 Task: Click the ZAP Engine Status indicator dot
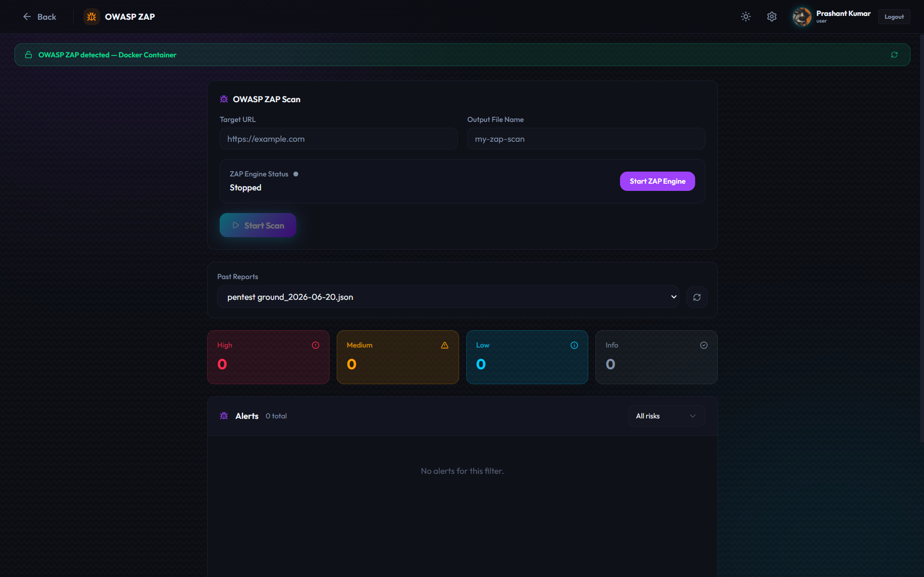296,174
